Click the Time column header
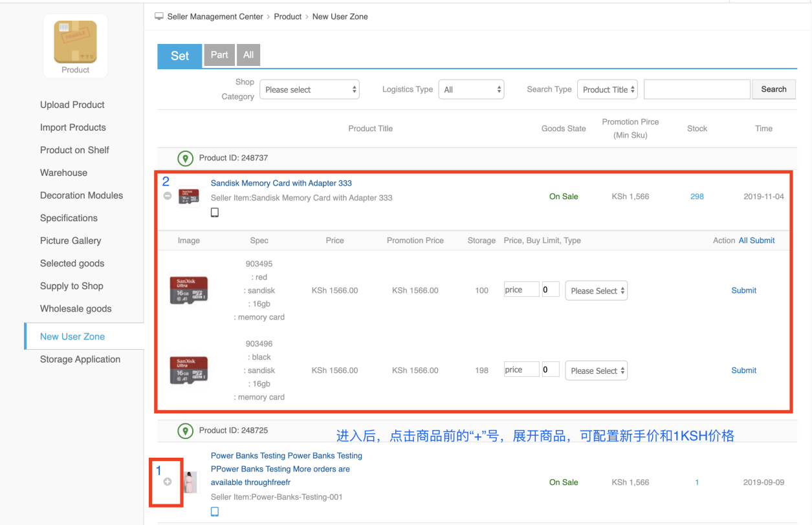 coord(764,129)
